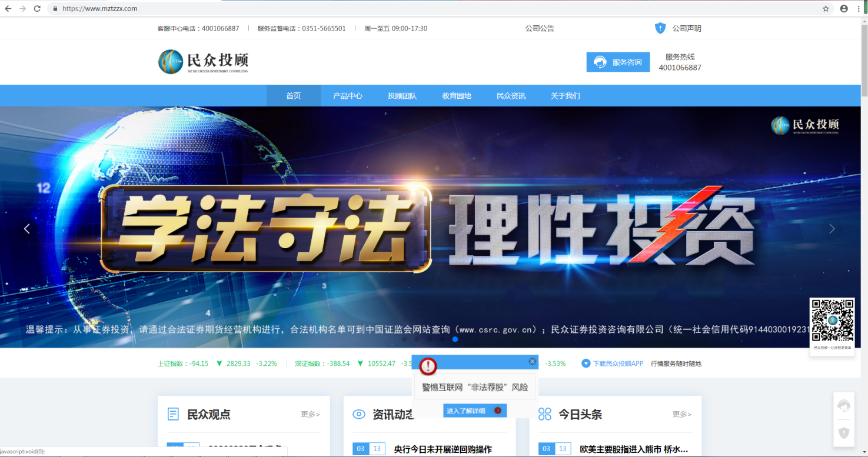868x457 pixels.
Task: Open the 投顾团队 navigation tab
Action: point(402,96)
